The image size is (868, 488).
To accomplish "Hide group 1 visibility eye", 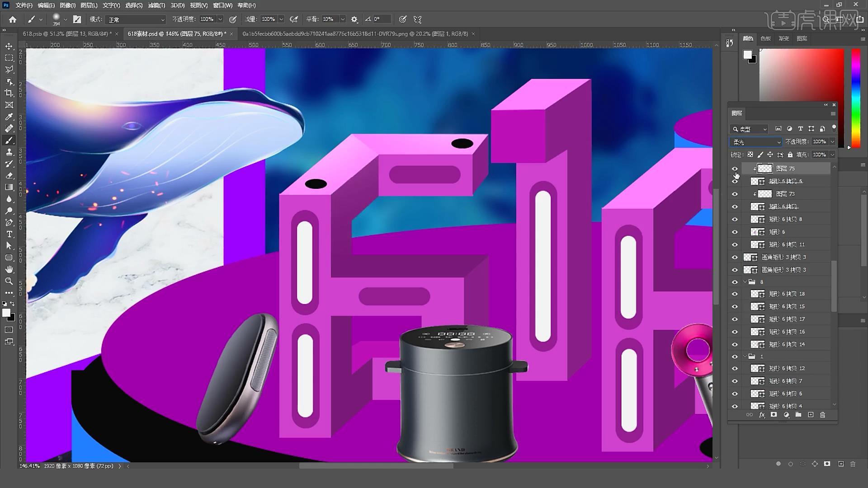I will pyautogui.click(x=735, y=357).
